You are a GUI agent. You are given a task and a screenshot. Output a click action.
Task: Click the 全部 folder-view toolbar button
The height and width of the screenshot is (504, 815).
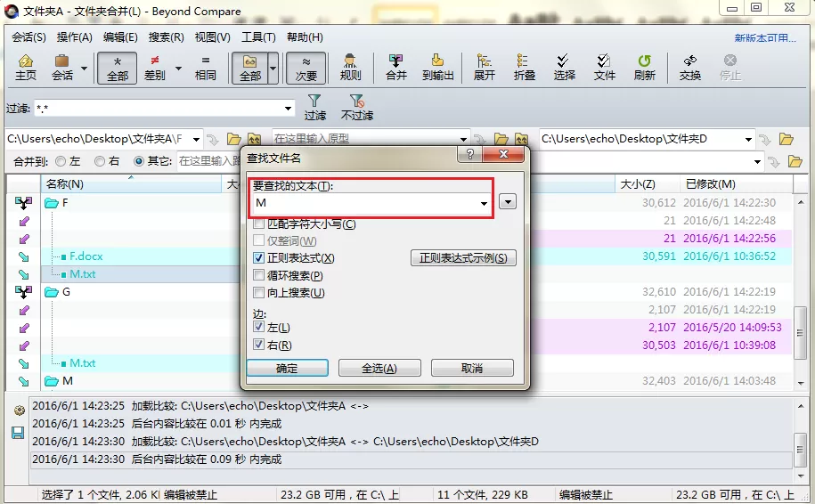point(250,68)
